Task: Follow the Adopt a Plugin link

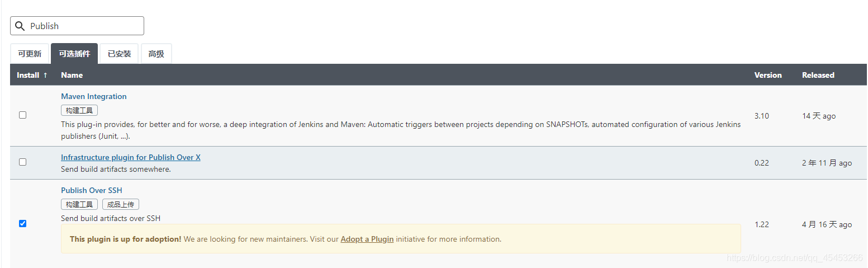Action: tap(367, 239)
